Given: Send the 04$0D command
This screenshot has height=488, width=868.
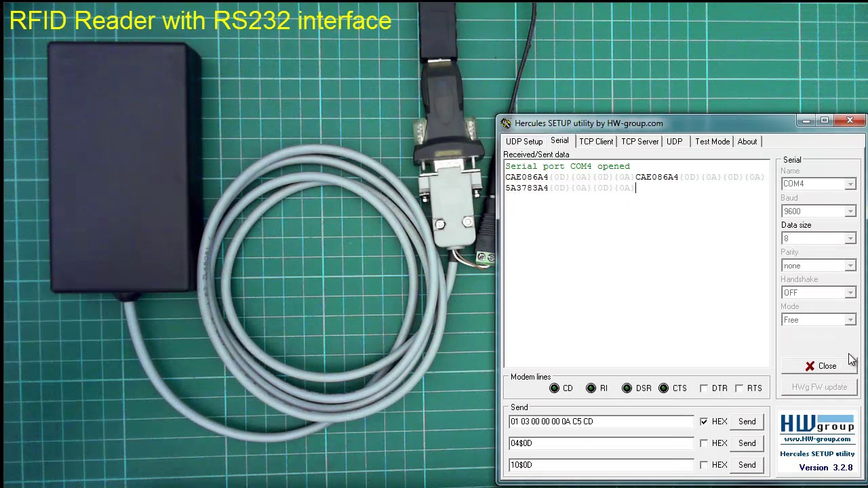Looking at the screenshot, I should click(x=747, y=443).
